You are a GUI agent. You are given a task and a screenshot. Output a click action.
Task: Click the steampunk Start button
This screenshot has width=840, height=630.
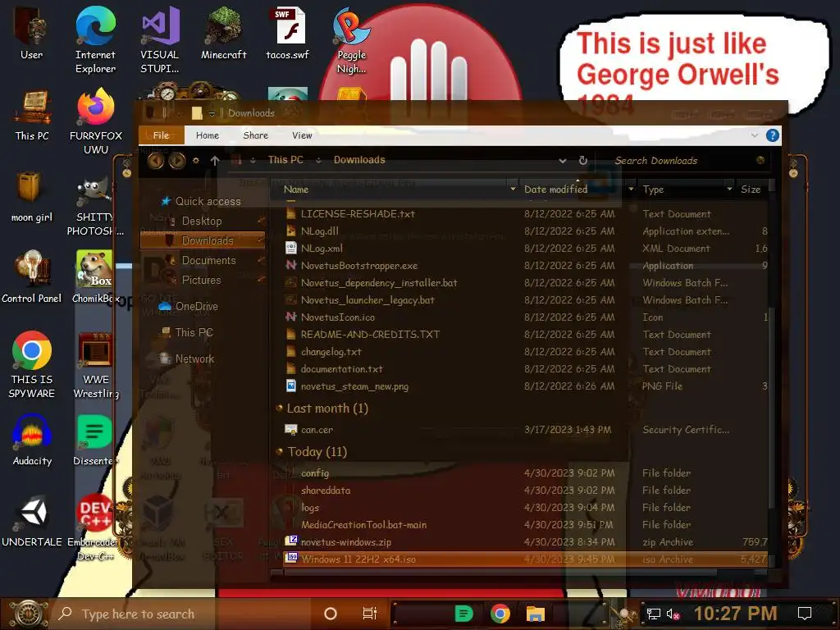pos(27,614)
